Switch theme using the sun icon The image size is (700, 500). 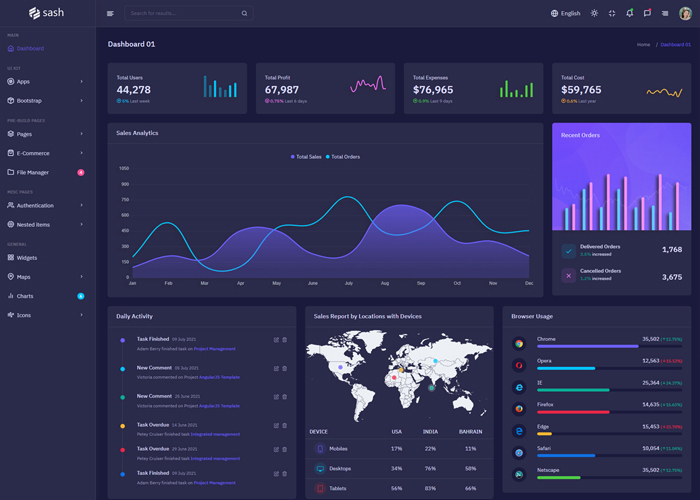[x=594, y=13]
